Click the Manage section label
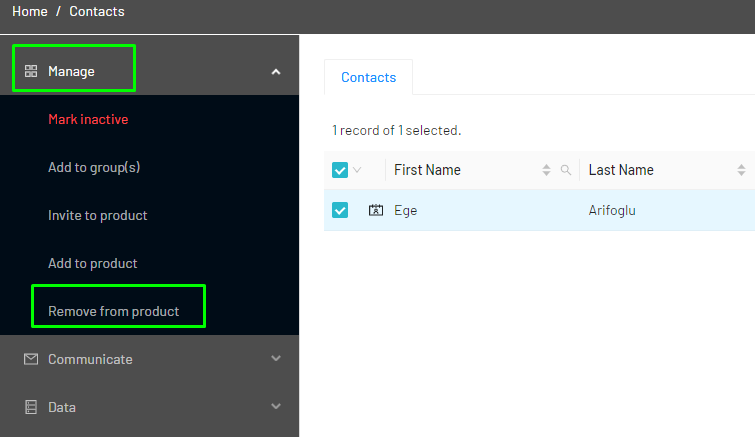This screenshot has height=437, width=755. click(71, 72)
